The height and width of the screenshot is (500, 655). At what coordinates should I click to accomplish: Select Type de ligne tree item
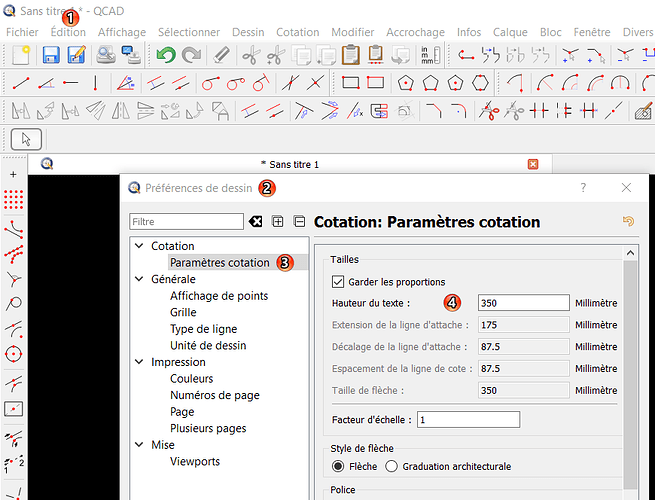[203, 329]
